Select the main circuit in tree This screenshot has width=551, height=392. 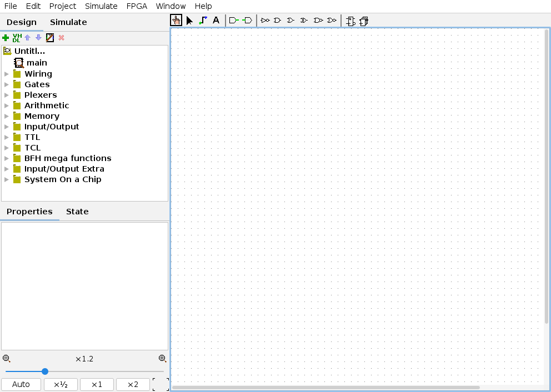click(37, 63)
